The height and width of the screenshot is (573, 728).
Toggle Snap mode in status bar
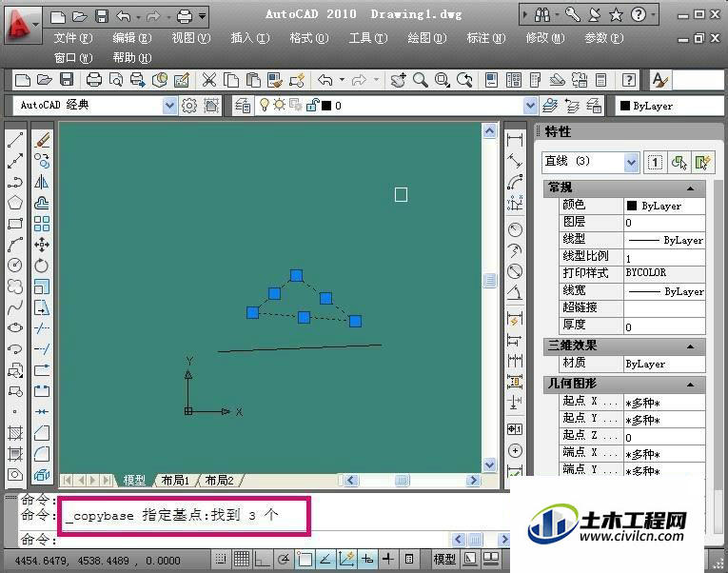click(x=221, y=560)
